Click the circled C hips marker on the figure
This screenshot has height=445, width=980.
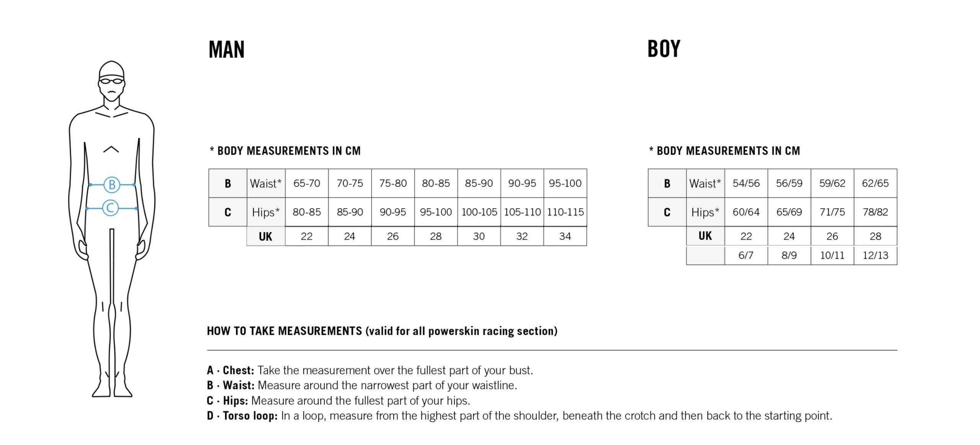[111, 208]
